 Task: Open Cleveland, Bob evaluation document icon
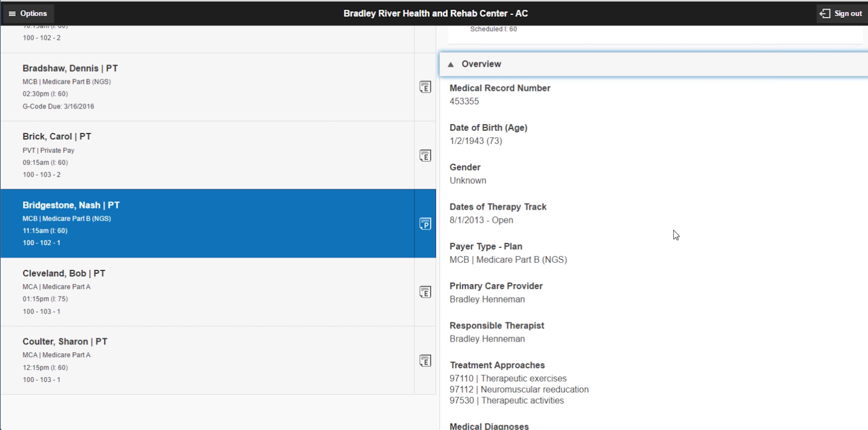click(x=425, y=292)
